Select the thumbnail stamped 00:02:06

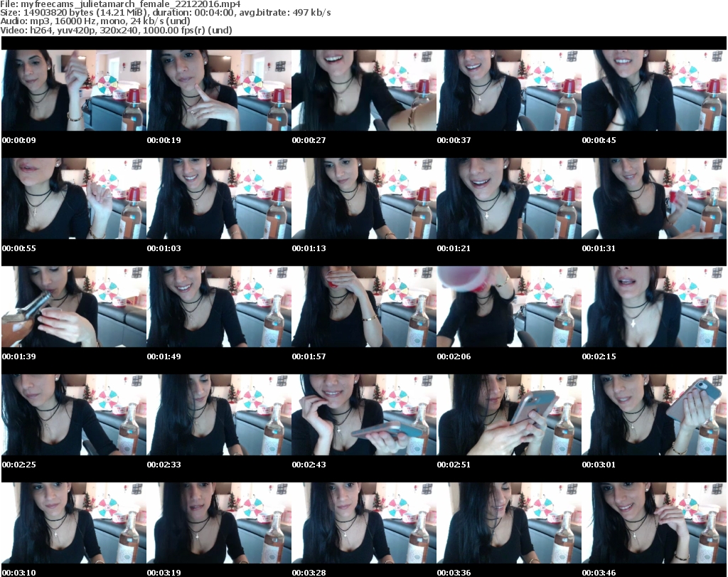(x=509, y=307)
